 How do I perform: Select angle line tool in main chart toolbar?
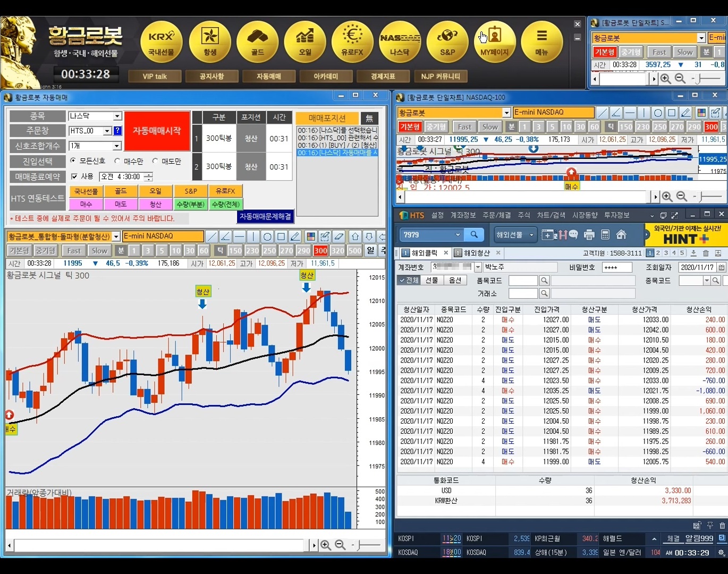pyautogui.click(x=226, y=237)
